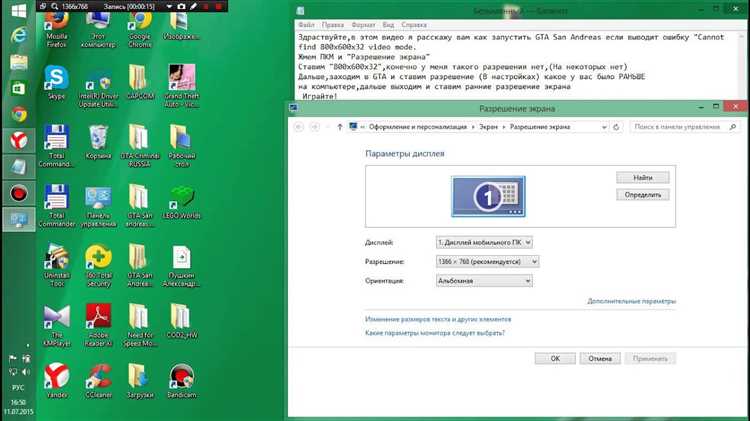Click Изменение размеров текста и других элементов link
Screen dimensions: 750x421
pos(438,319)
